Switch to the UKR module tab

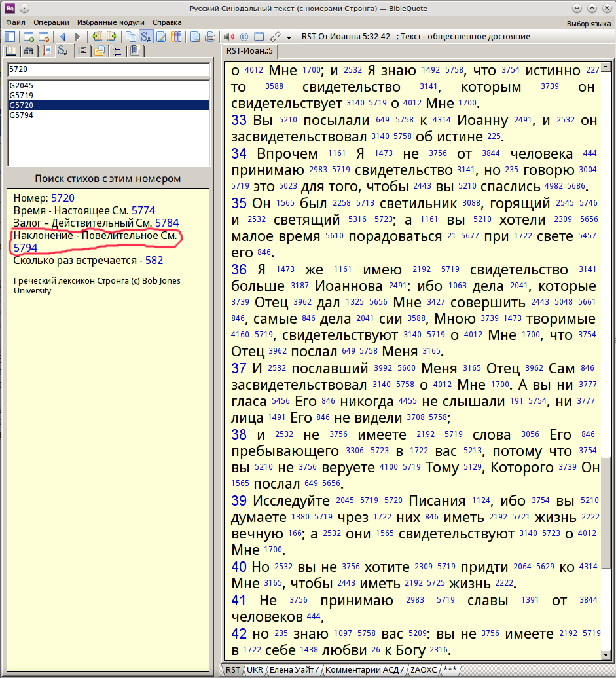[253, 669]
